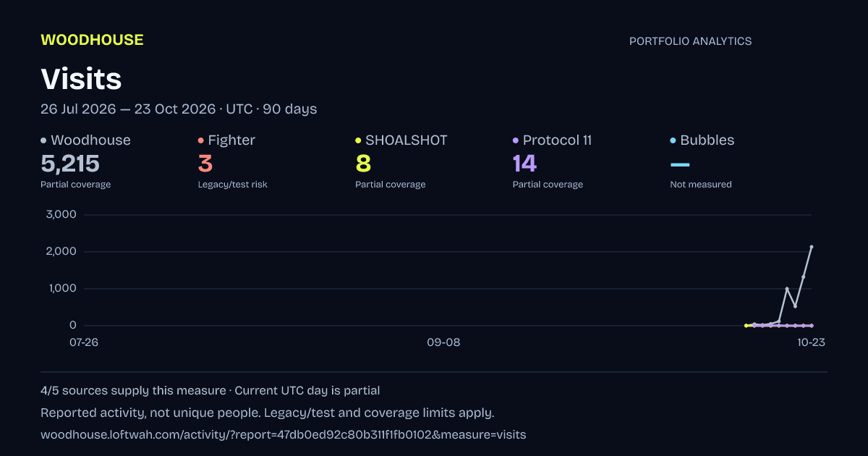The width and height of the screenshot is (868, 456).
Task: Click the red Fighter legend dot
Action: click(201, 140)
